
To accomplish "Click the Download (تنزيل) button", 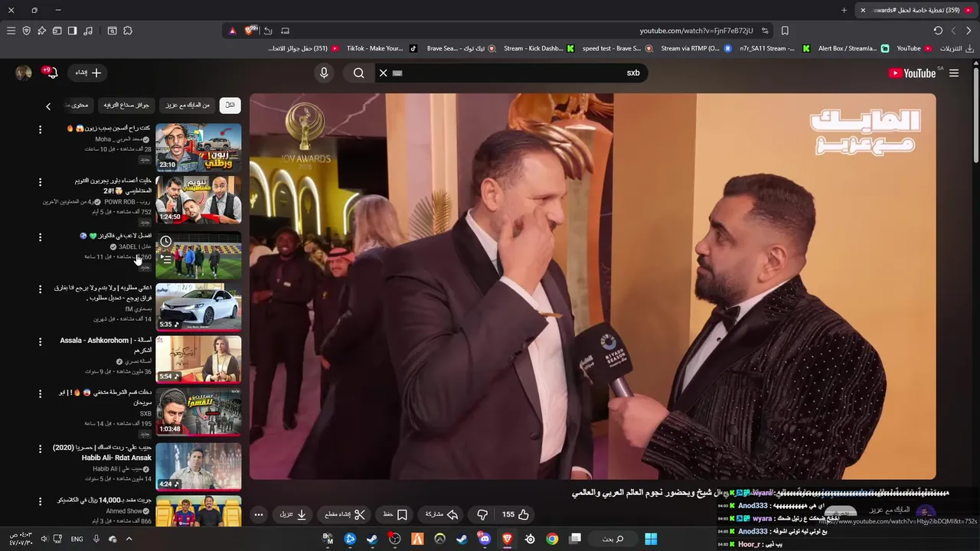I will coord(293,514).
